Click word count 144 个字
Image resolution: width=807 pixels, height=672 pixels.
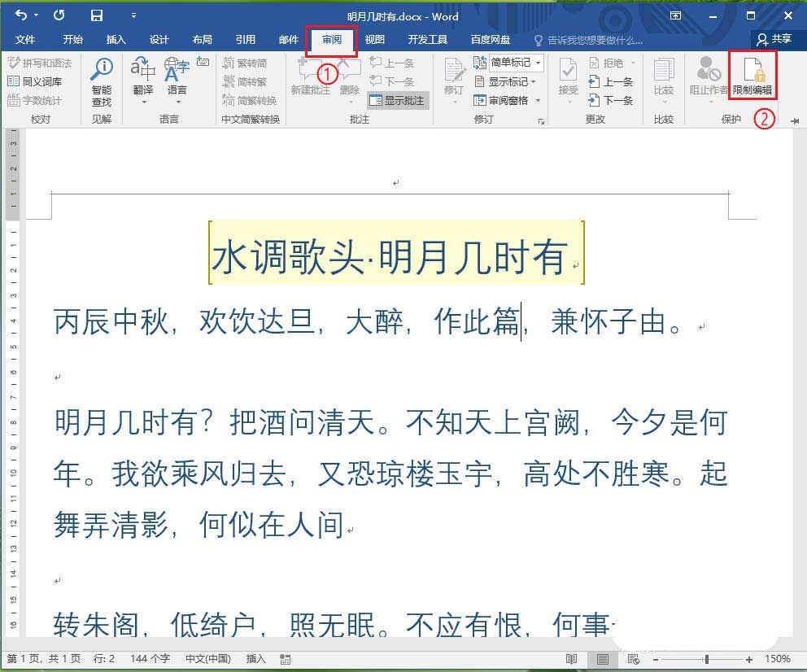click(x=150, y=659)
